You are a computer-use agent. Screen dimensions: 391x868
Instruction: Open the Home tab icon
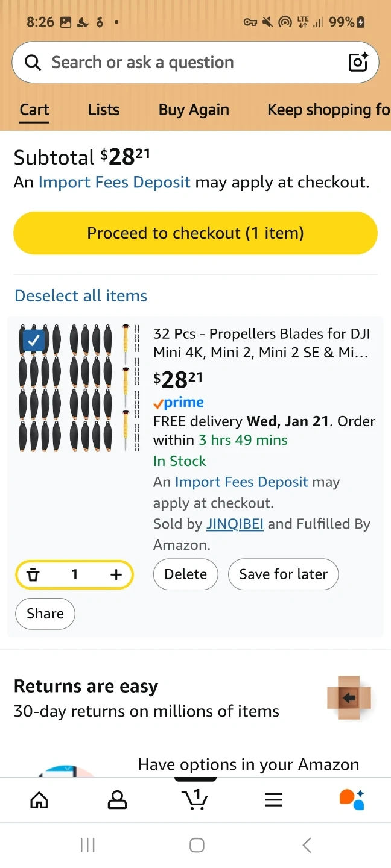pyautogui.click(x=39, y=800)
